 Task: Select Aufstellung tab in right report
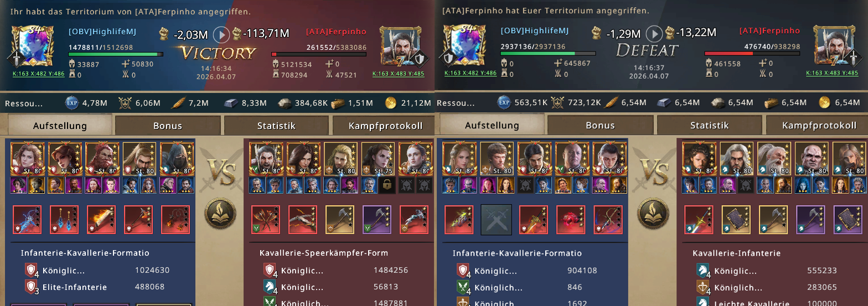click(x=492, y=126)
